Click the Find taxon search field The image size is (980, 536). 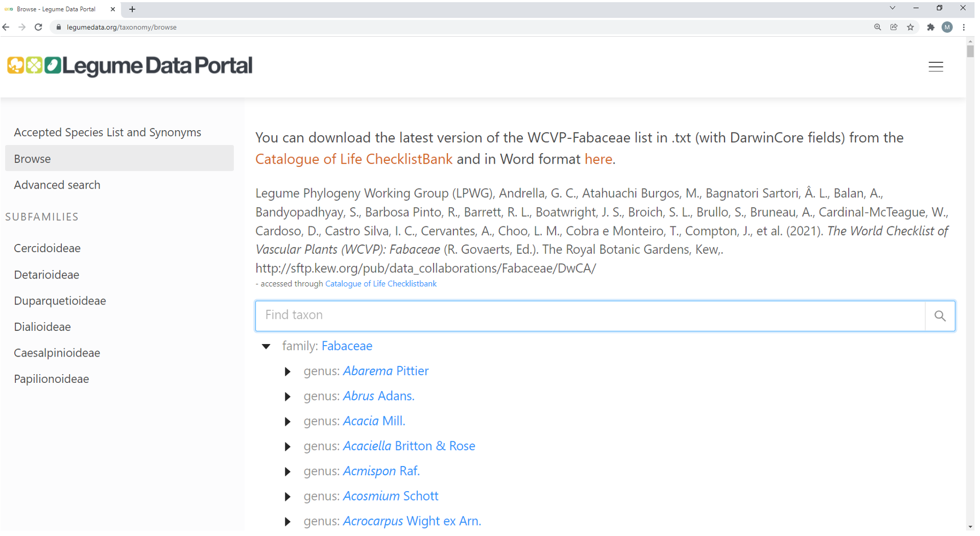pos(590,316)
